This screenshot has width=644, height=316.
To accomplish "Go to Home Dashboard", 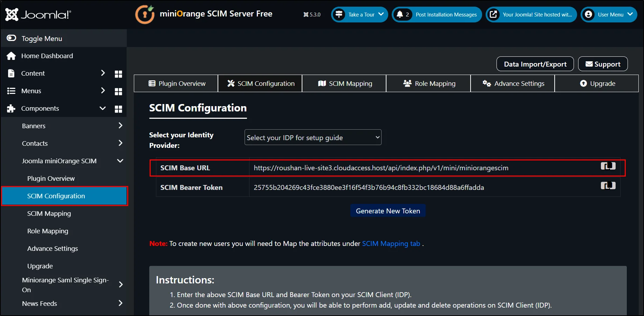I will [x=47, y=56].
